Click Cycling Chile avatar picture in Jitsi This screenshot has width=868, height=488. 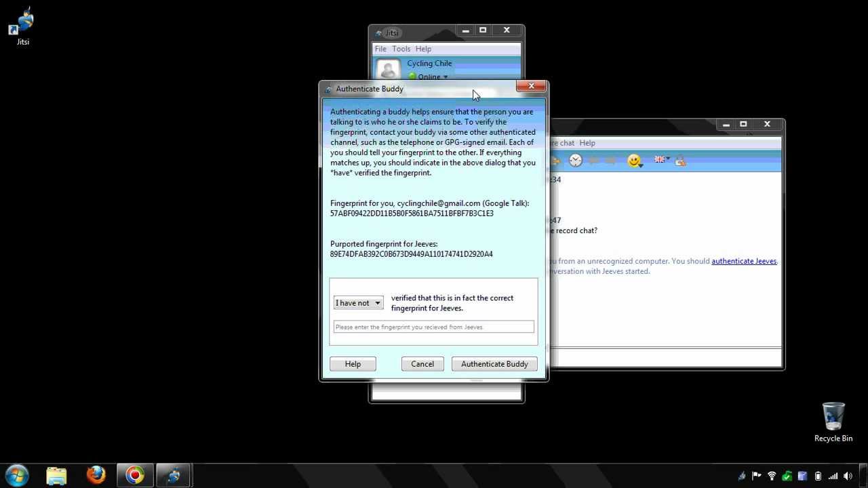[389, 69]
